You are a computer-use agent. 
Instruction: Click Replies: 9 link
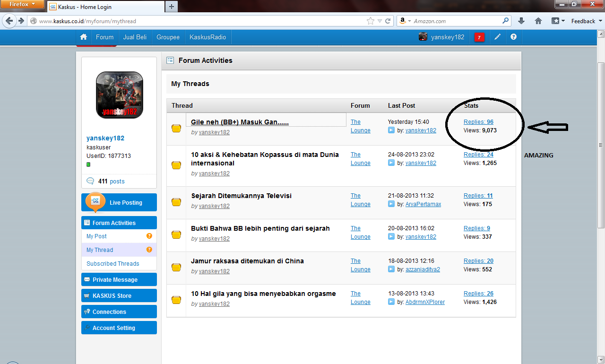pos(477,228)
